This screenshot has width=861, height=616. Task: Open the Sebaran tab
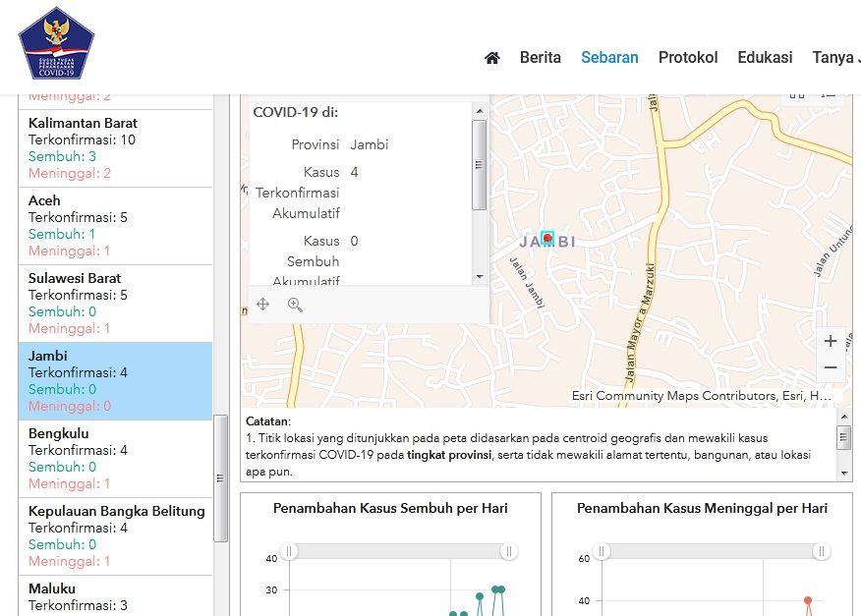pos(609,58)
